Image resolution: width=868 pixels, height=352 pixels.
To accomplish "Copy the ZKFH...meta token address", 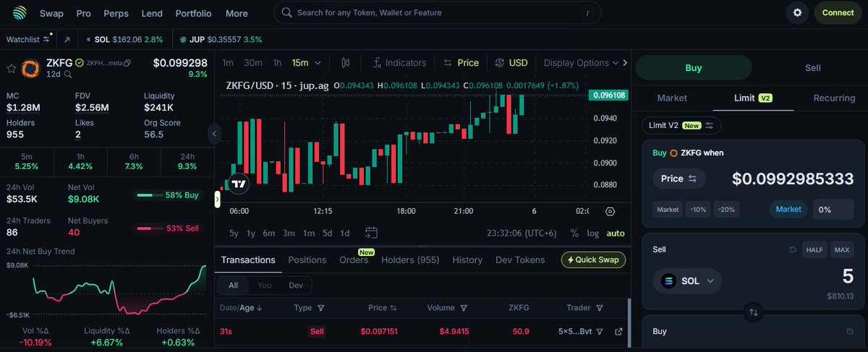I will [127, 63].
